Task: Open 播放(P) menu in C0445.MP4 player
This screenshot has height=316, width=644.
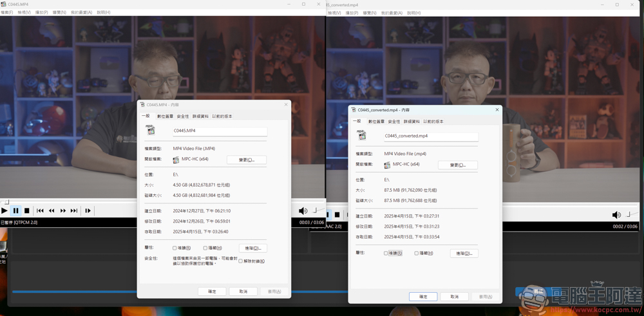Action: [x=41, y=13]
